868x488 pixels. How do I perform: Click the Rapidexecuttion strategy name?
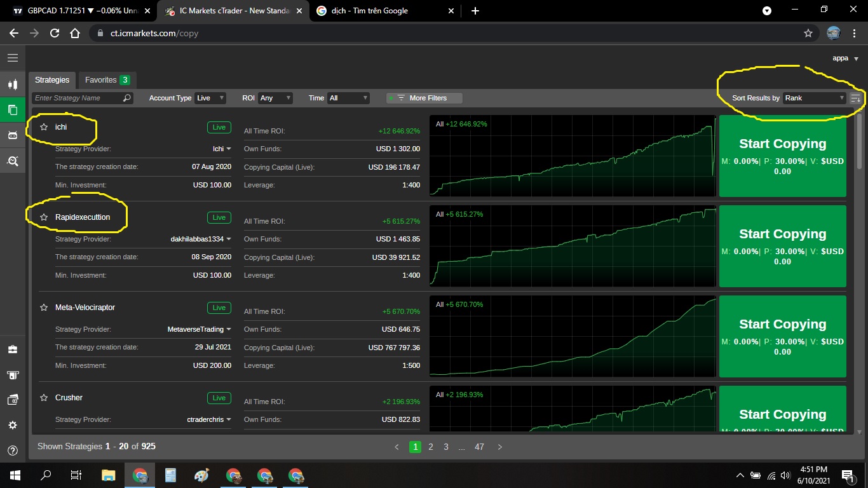tap(83, 217)
